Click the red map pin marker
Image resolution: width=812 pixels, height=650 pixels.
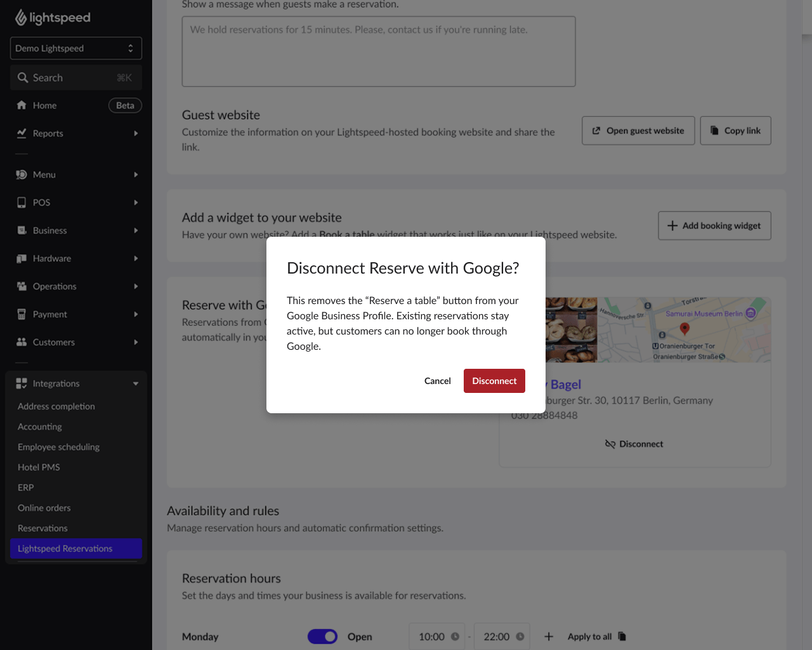pos(684,329)
